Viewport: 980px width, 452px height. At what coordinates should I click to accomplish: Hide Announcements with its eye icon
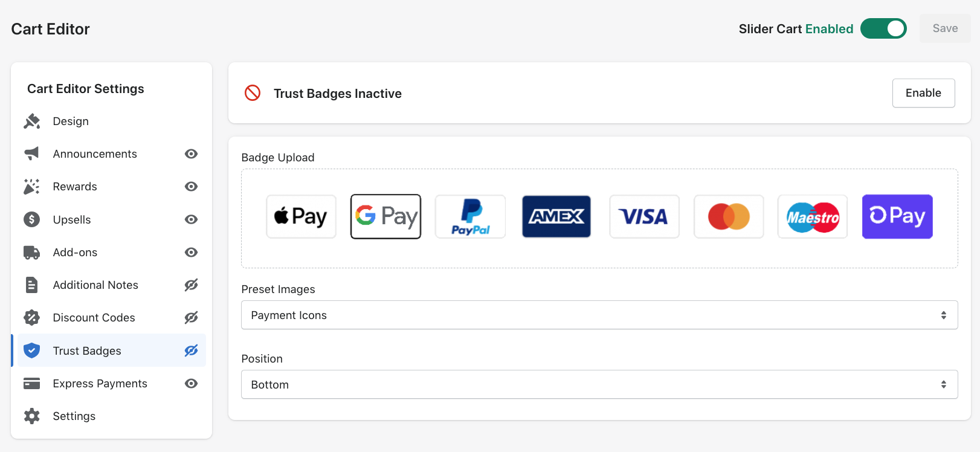click(x=192, y=154)
